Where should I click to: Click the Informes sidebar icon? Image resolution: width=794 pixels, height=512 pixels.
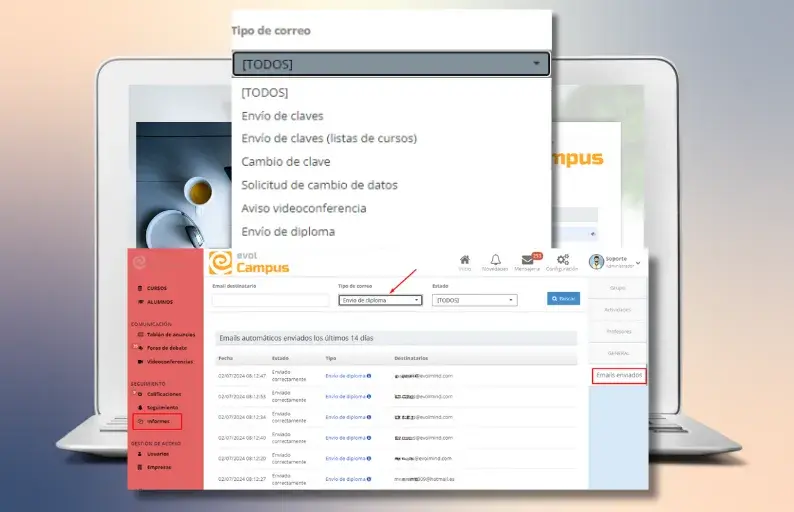click(x=140, y=421)
